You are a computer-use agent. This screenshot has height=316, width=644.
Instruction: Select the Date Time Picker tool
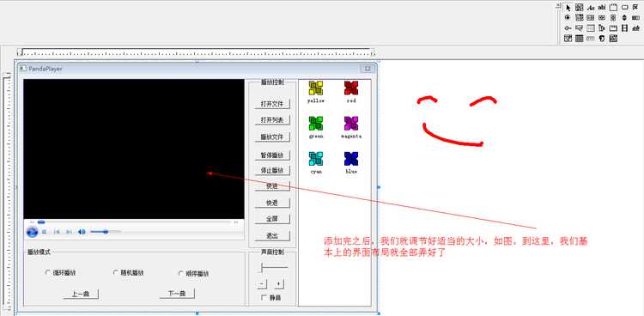[568, 39]
